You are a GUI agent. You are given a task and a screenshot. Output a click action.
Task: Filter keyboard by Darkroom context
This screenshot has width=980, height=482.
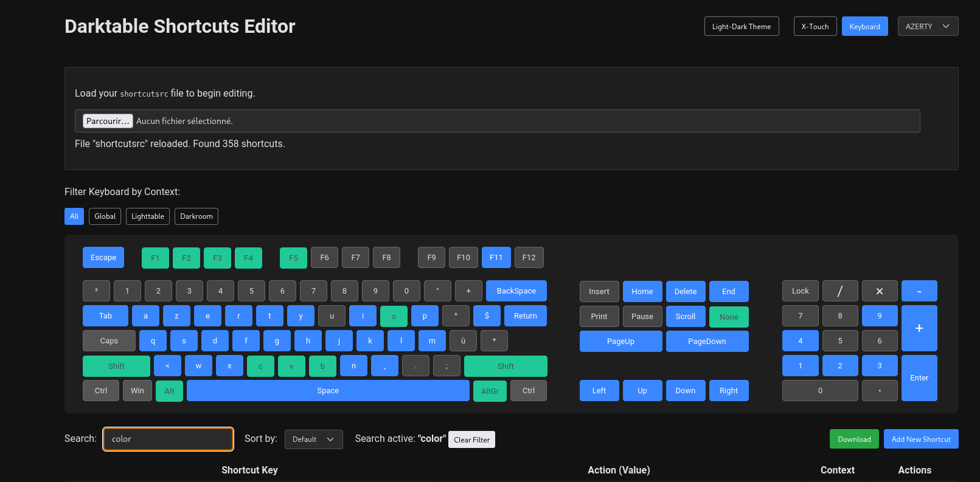click(x=196, y=216)
